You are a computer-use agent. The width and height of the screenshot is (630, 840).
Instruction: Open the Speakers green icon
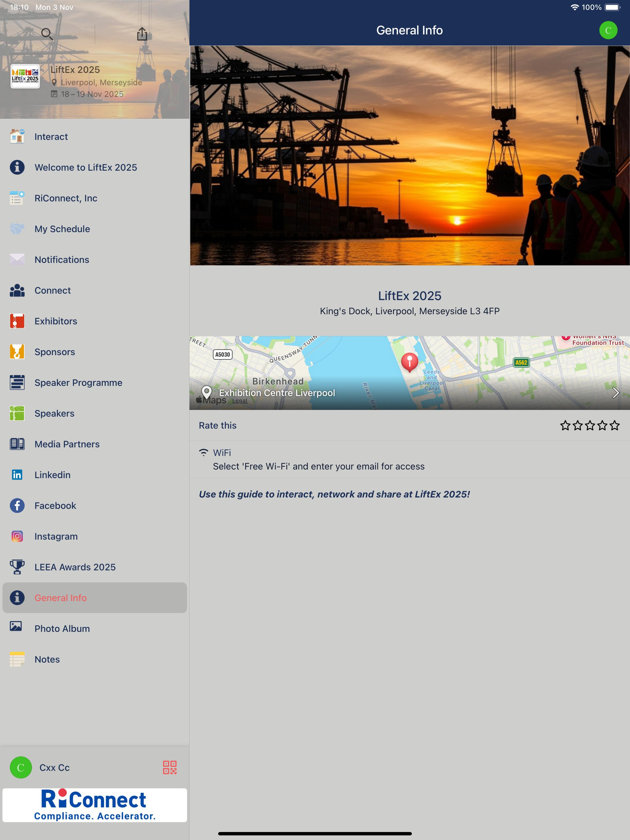tap(17, 413)
